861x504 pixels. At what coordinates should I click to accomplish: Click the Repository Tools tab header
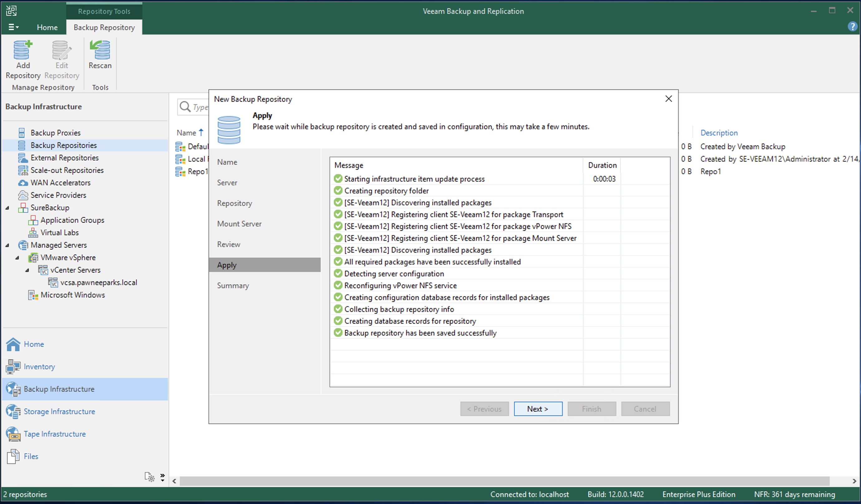[x=104, y=11]
